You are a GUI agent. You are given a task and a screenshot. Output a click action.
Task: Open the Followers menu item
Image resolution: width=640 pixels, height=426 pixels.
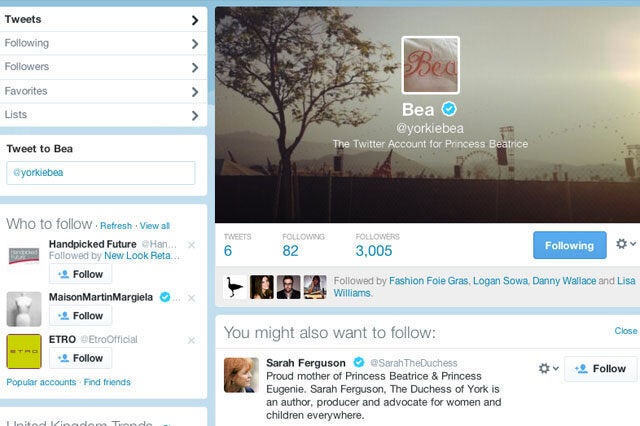103,67
